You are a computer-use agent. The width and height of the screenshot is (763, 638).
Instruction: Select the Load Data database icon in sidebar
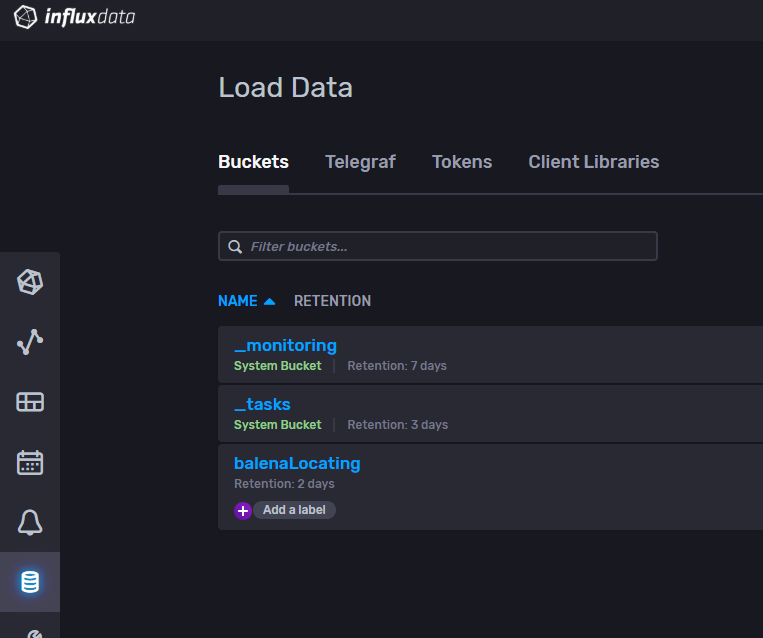point(30,582)
